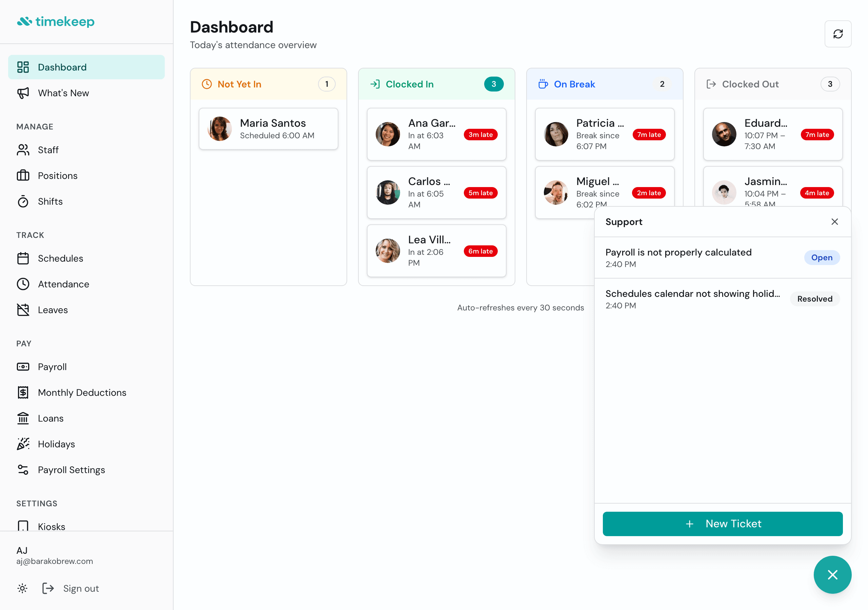Open the Schedules calendar resolved ticket
Image resolution: width=868 pixels, height=610 pixels.
click(692, 299)
